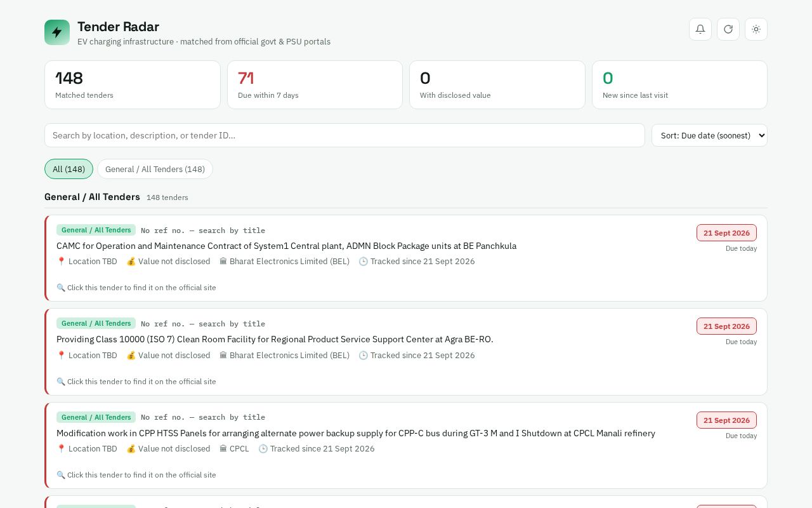Open the Sort: Due date dropdown
Screen dimensions: 812x508
coord(709,135)
